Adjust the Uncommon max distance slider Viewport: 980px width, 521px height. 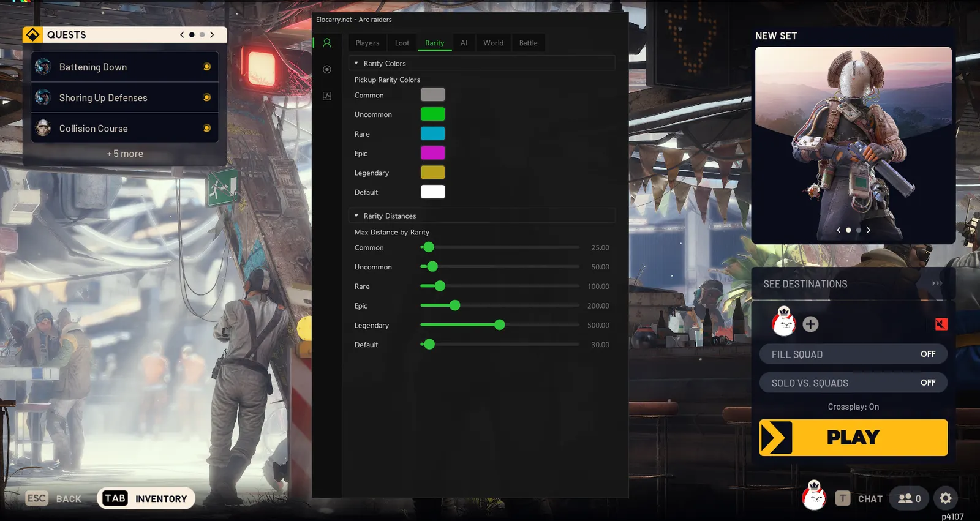pos(500,266)
